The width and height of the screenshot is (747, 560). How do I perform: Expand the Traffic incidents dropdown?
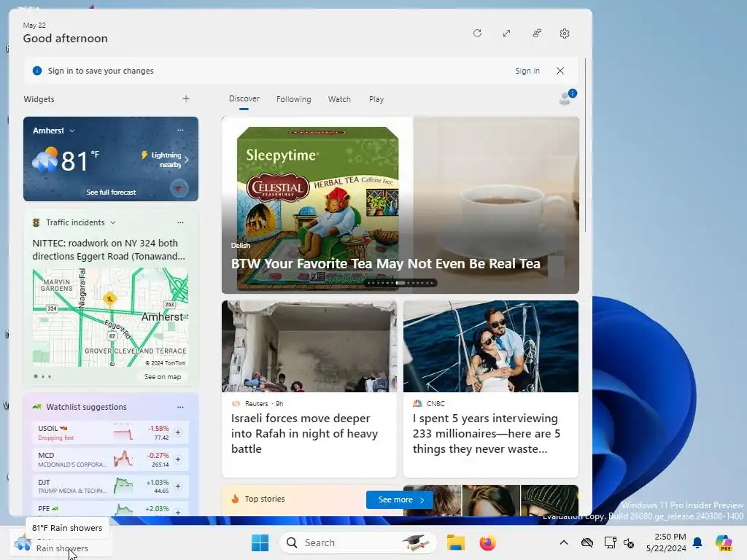point(113,222)
